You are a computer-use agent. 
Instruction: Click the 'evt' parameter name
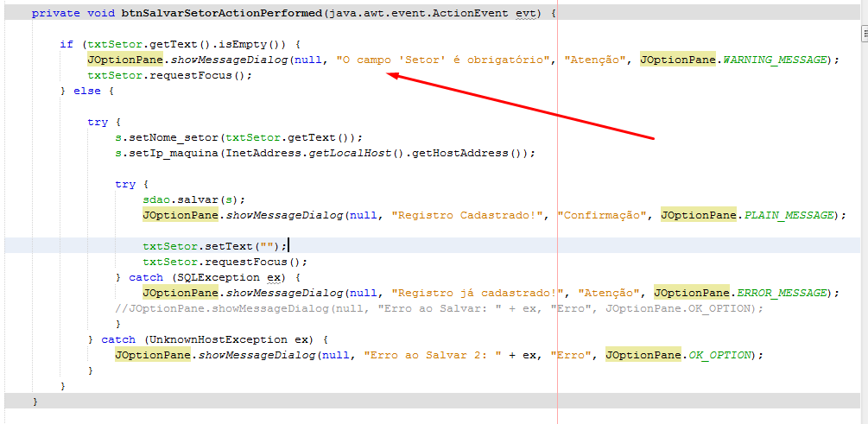(525, 13)
